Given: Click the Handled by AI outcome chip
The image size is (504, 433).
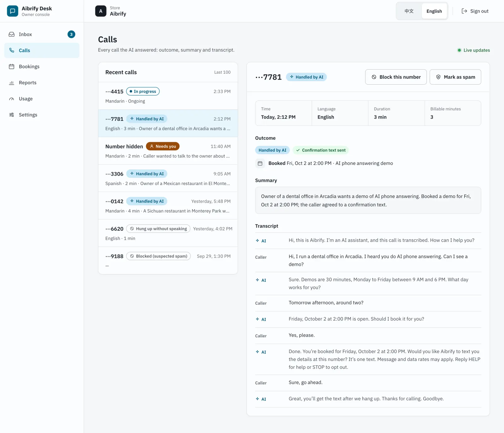Looking at the screenshot, I should click(272, 150).
